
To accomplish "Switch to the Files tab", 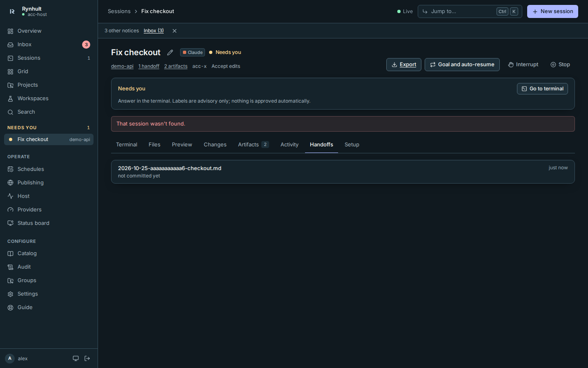I will click(x=154, y=145).
